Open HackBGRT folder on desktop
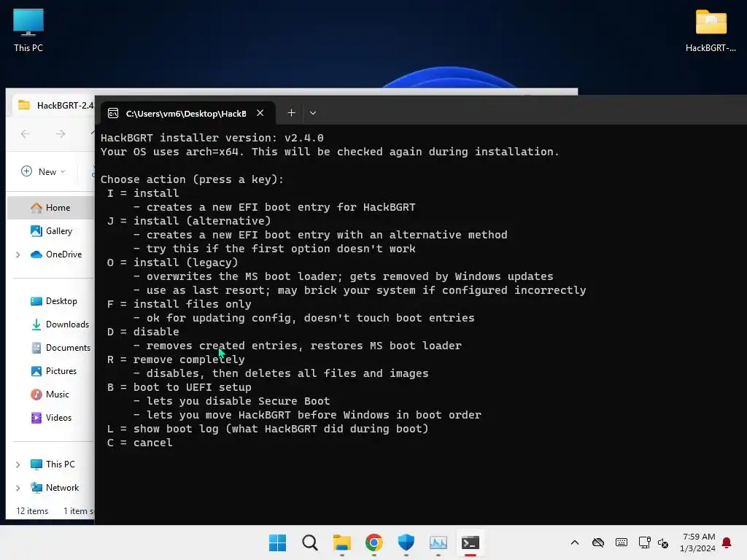Image resolution: width=747 pixels, height=560 pixels. point(711,30)
